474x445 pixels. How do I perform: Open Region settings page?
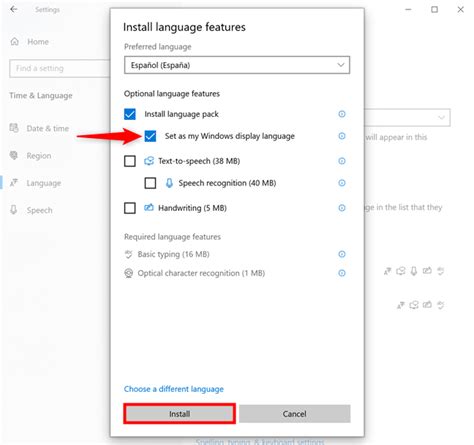pos(39,156)
